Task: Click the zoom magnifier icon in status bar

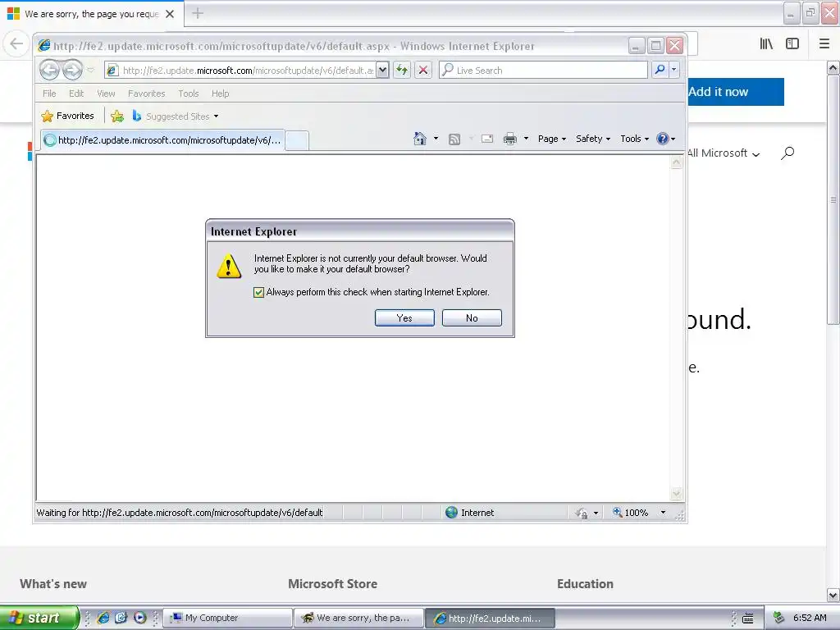Action: tap(618, 512)
